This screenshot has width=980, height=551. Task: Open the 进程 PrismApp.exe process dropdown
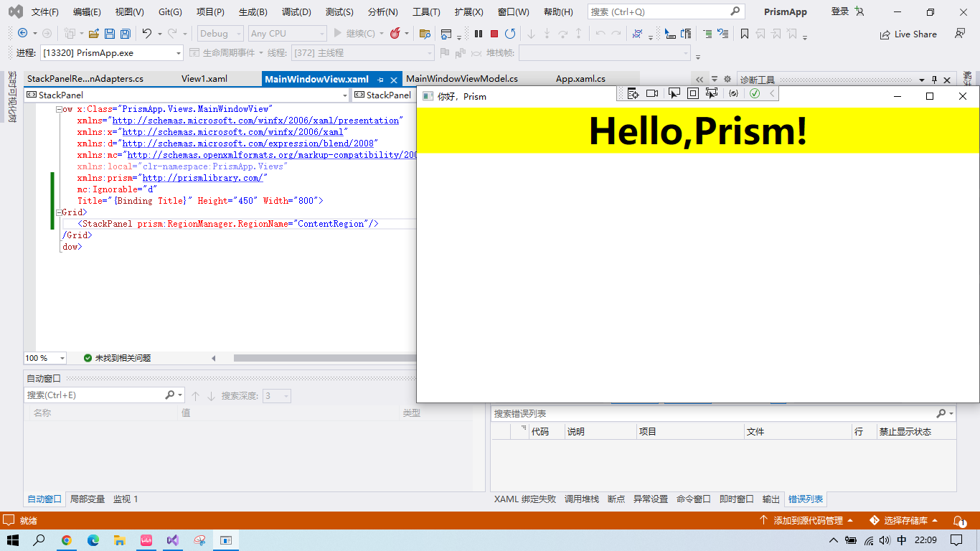click(111, 53)
